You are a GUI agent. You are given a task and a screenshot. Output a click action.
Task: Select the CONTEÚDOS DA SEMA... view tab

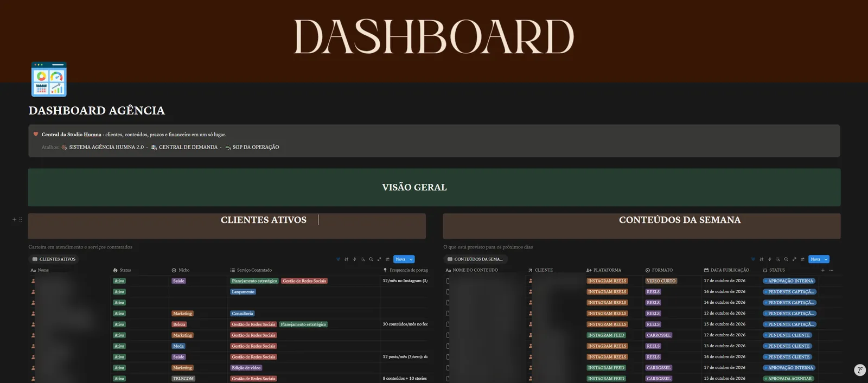pyautogui.click(x=475, y=259)
